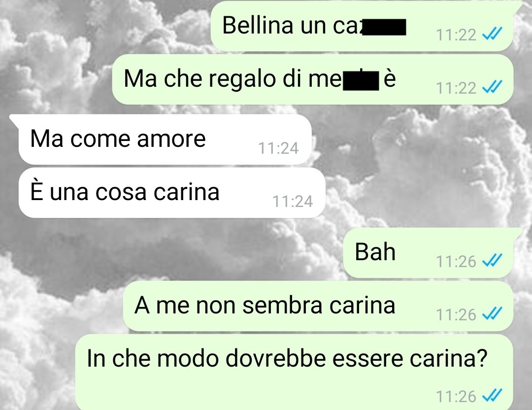Screen dimensions: 532x410
Task: Click 11:22 timestamp on 'Bellina' message
Action: tap(456, 35)
